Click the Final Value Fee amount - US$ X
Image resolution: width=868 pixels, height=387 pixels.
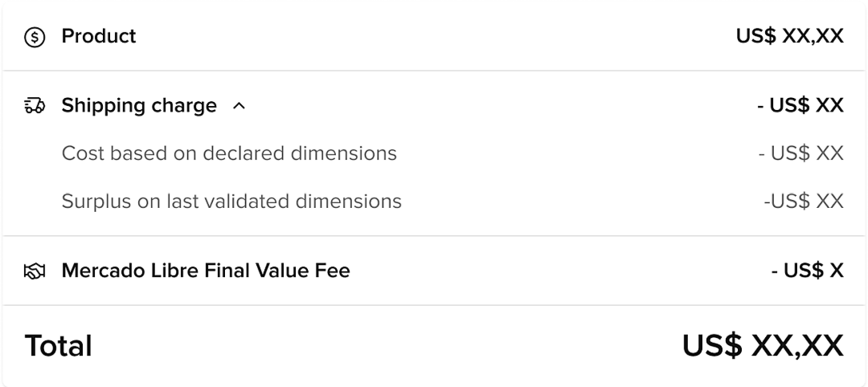tap(807, 271)
